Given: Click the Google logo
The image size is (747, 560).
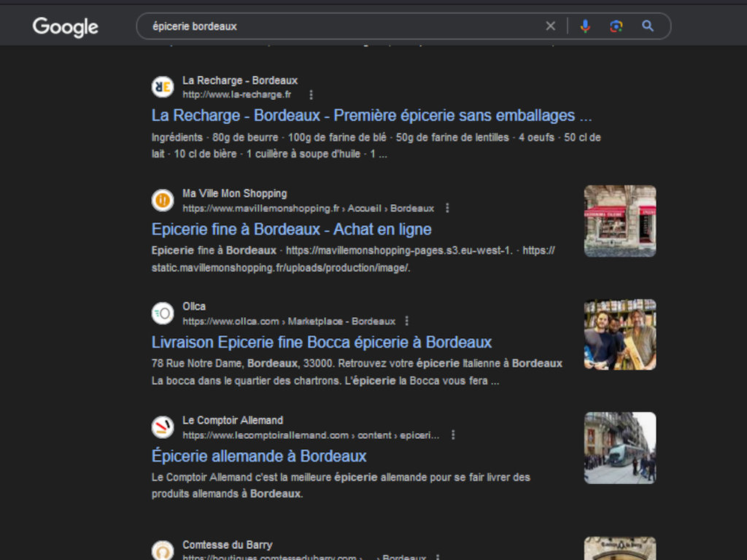Looking at the screenshot, I should (65, 27).
